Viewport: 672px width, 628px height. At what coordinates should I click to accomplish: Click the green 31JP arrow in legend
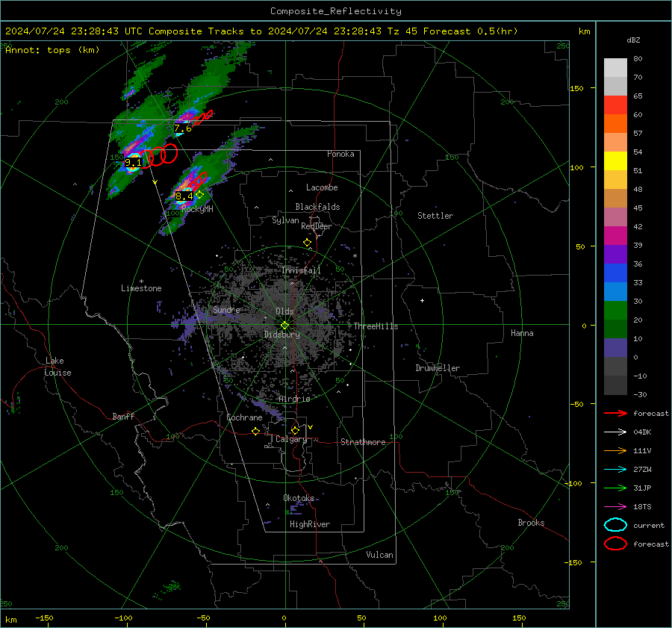615,488
